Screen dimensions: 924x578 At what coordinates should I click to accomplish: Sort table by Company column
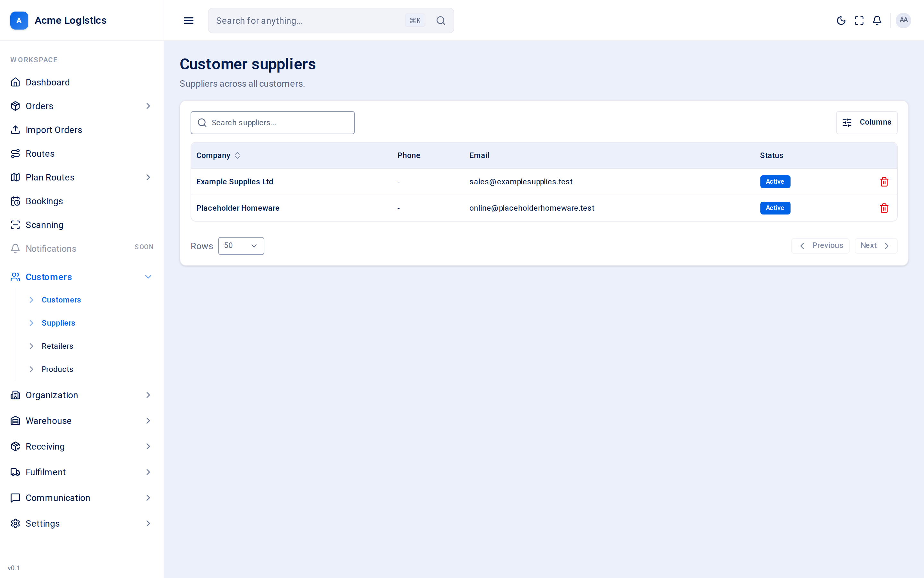pos(218,155)
